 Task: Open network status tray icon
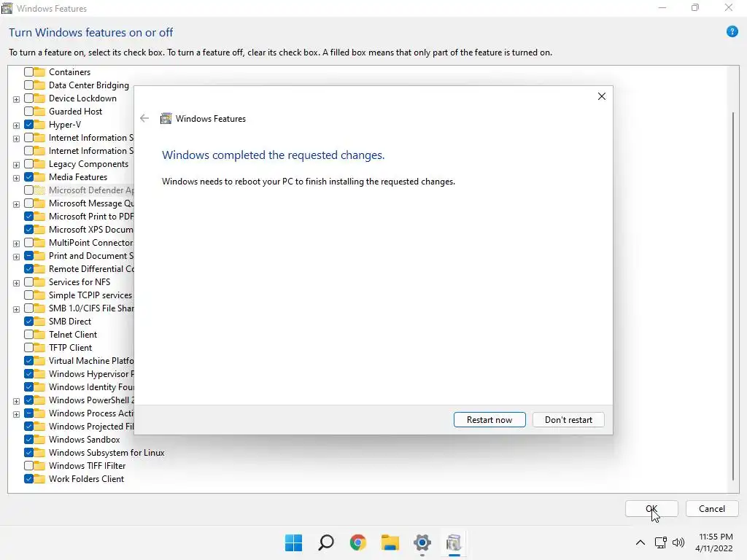point(660,542)
